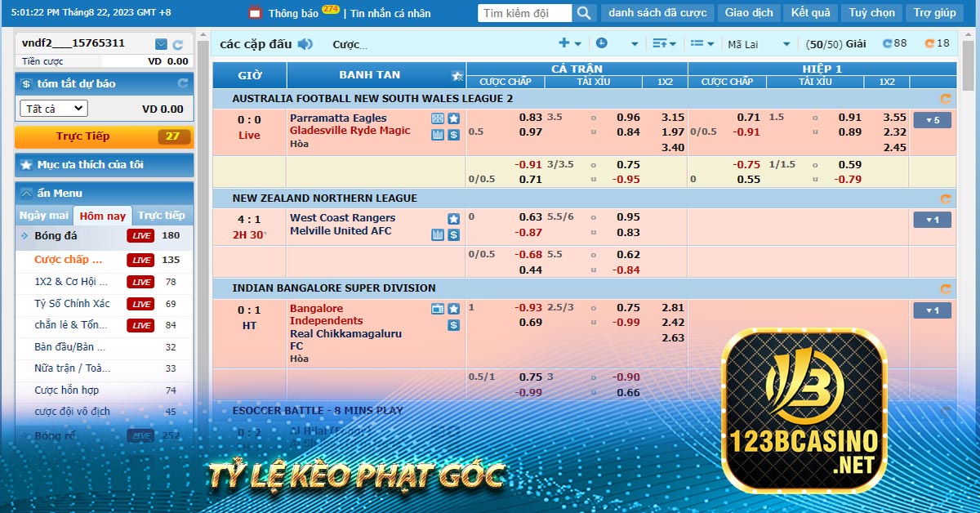Viewport: 980px width, 513px height.
Task: Click 1X2 odds 3.15 for Parramatta Eagles
Action: 673,118
